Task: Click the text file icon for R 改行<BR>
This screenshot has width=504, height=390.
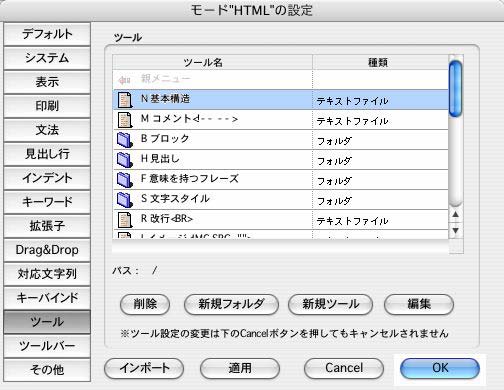Action: 125,220
